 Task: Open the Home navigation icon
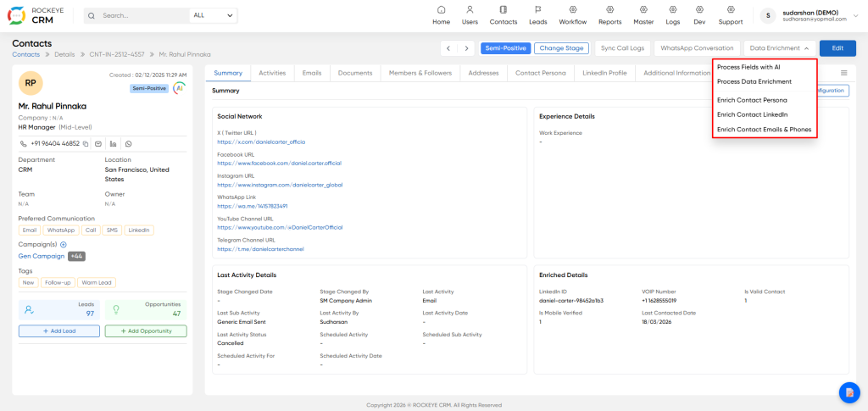coord(441,10)
